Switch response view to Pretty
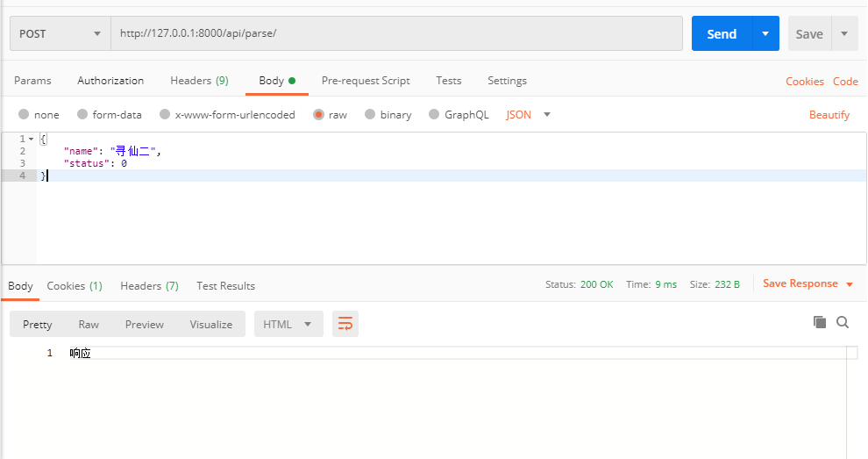This screenshot has height=459, width=868. coord(37,325)
